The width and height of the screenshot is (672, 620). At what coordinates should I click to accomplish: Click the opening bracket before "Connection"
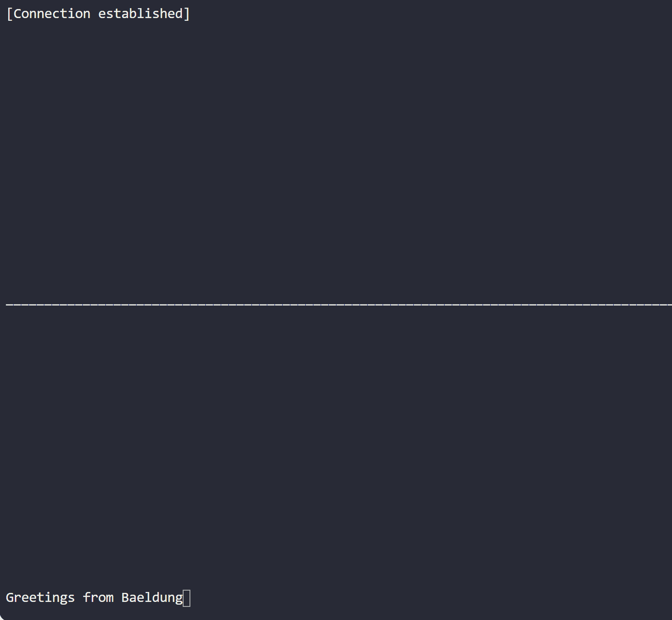[9, 14]
